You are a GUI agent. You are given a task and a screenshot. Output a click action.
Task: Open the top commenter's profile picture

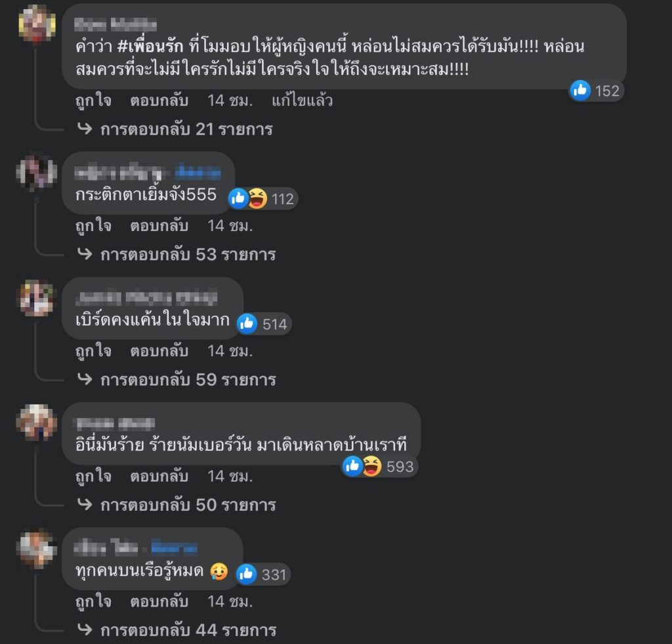(x=37, y=24)
